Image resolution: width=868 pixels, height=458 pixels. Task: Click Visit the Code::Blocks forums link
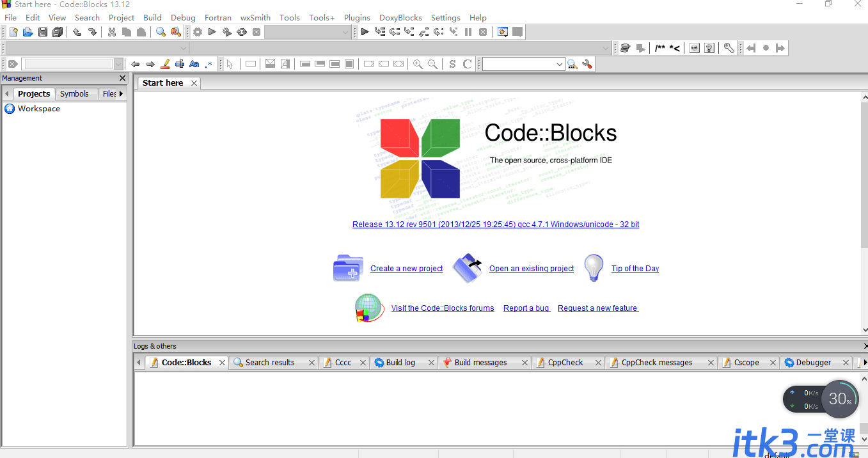443,308
